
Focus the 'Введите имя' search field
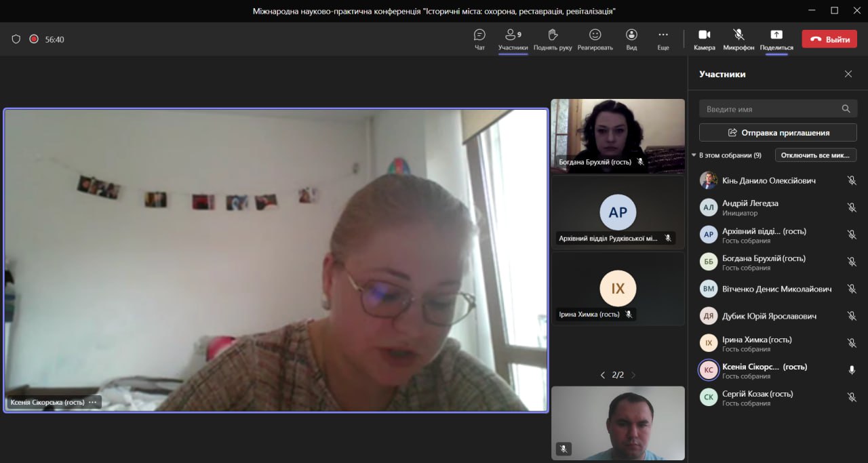pyautogui.click(x=778, y=108)
